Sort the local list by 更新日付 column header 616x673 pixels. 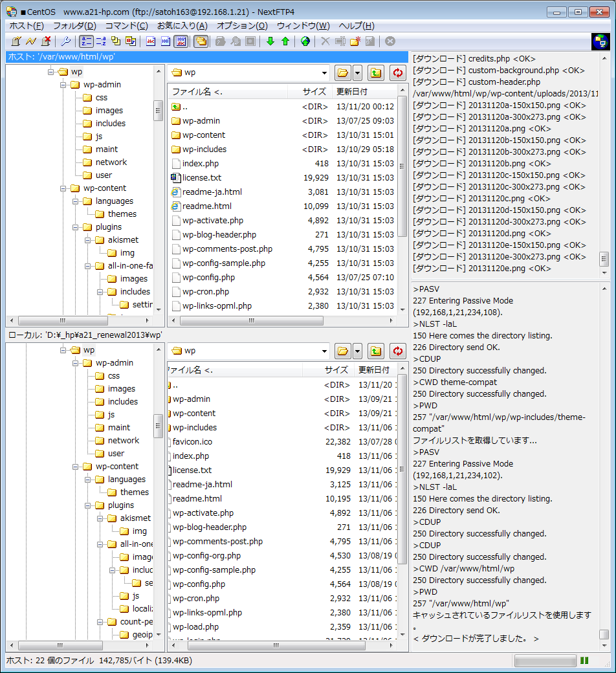(x=377, y=370)
